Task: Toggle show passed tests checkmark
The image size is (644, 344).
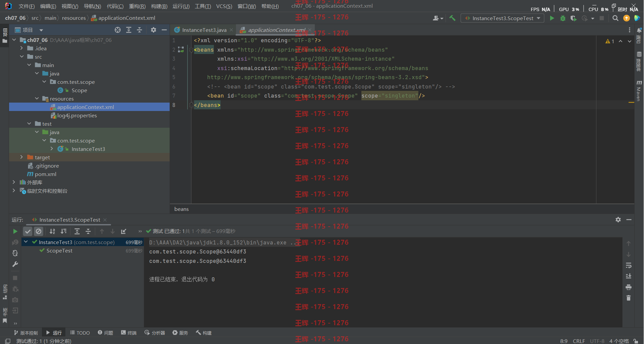Action: 28,231
